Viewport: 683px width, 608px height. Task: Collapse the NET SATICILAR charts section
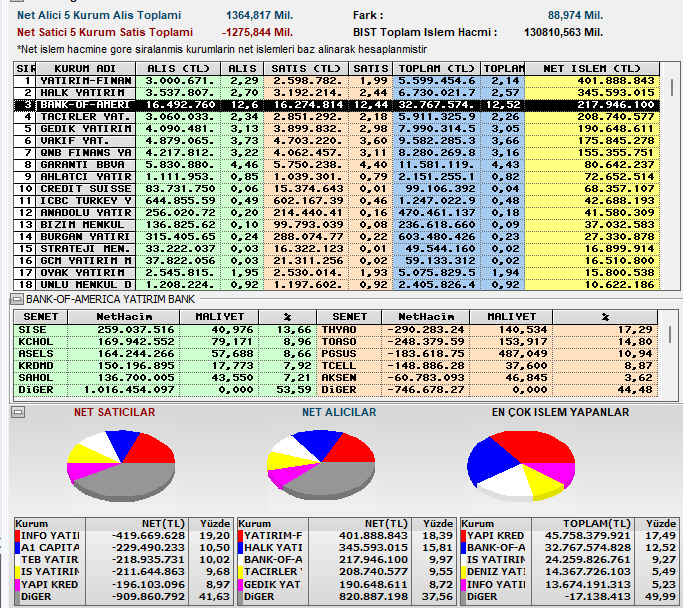(x=17, y=412)
